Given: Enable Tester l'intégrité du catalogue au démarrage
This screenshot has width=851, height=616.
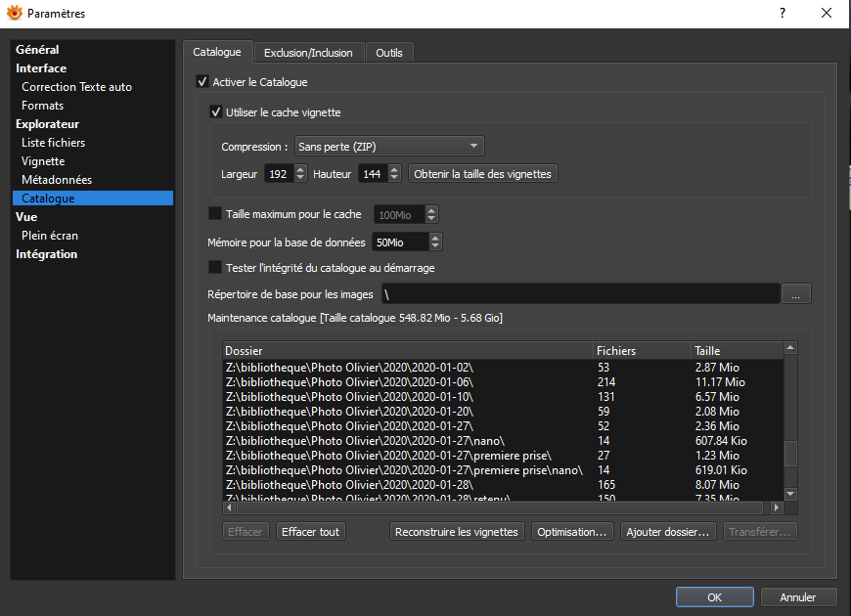Looking at the screenshot, I should click(x=215, y=267).
